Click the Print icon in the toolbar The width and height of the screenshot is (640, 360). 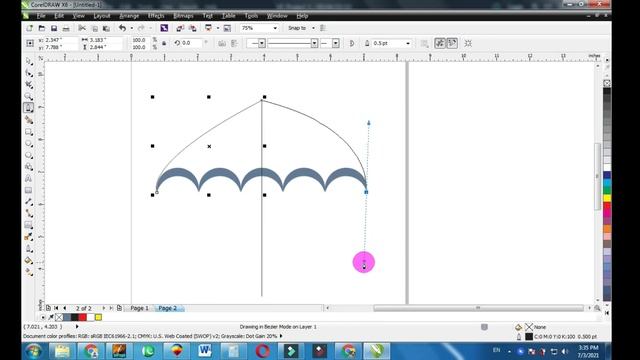(66, 28)
